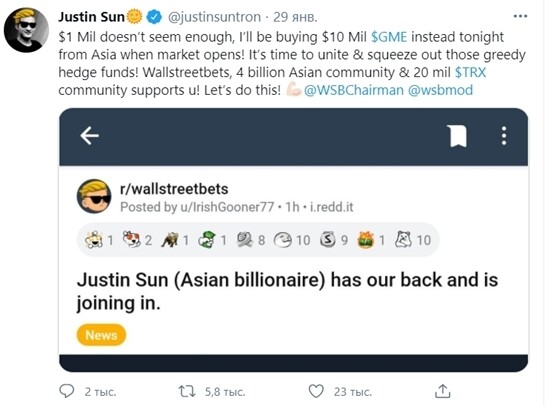Retweet using the retweet arrows icon
The height and width of the screenshot is (406, 550).
tap(187, 391)
